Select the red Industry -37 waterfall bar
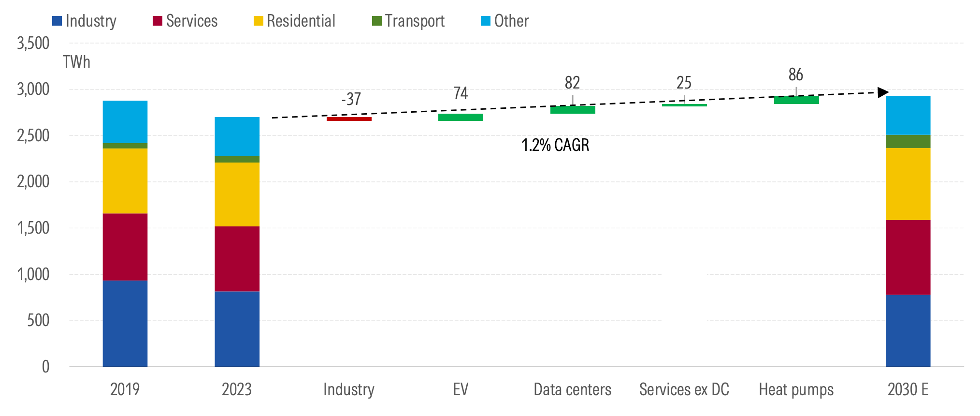This screenshot has height=416, width=980. [349, 119]
